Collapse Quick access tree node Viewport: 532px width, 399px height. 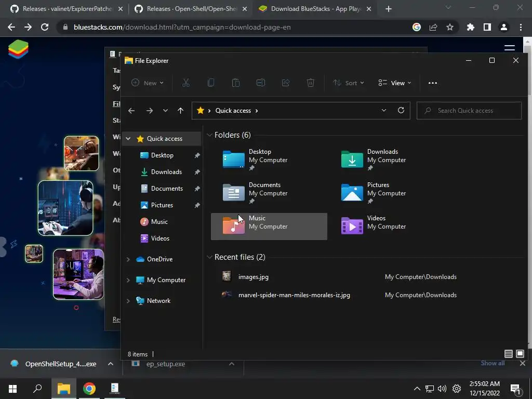(128, 138)
